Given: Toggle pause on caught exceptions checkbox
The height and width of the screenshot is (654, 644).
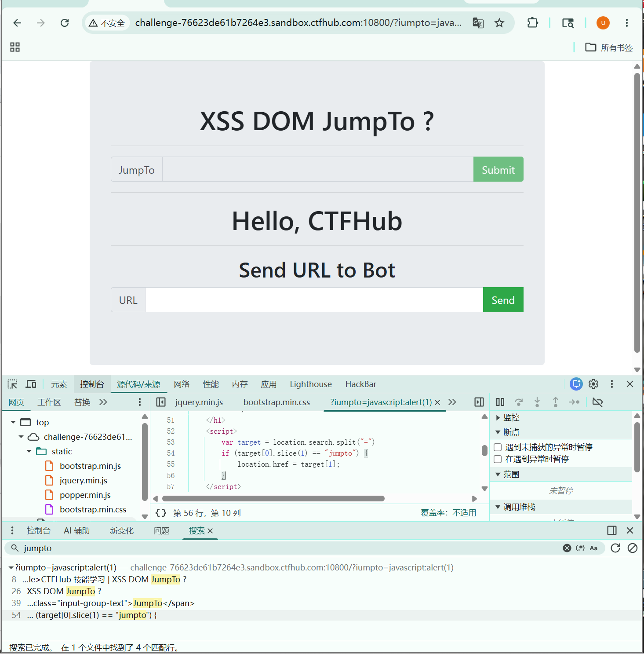Looking at the screenshot, I should coord(498,459).
